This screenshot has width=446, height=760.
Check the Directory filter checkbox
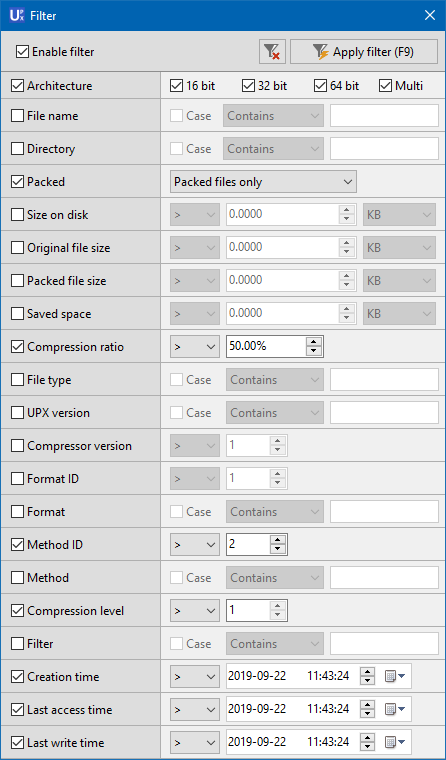(17, 149)
